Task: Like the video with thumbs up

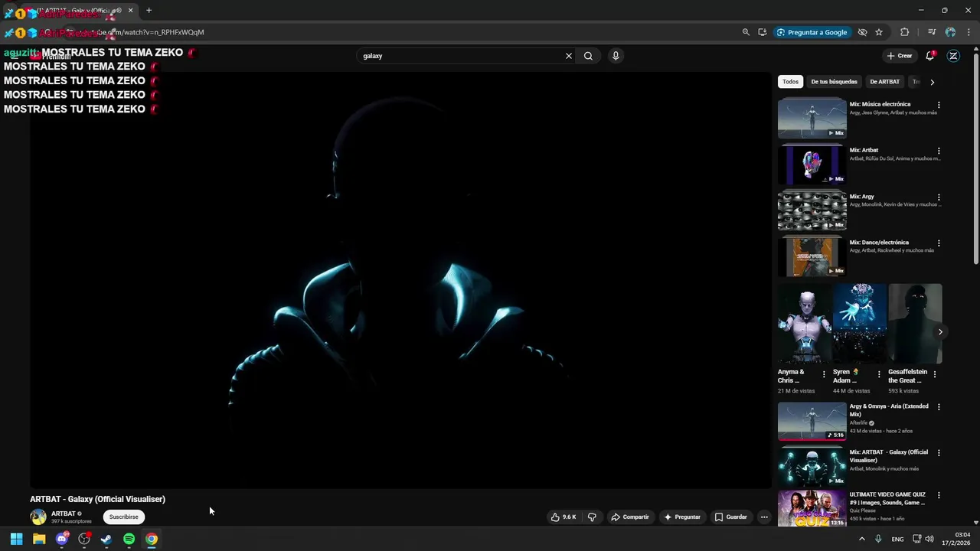Action: (563, 517)
